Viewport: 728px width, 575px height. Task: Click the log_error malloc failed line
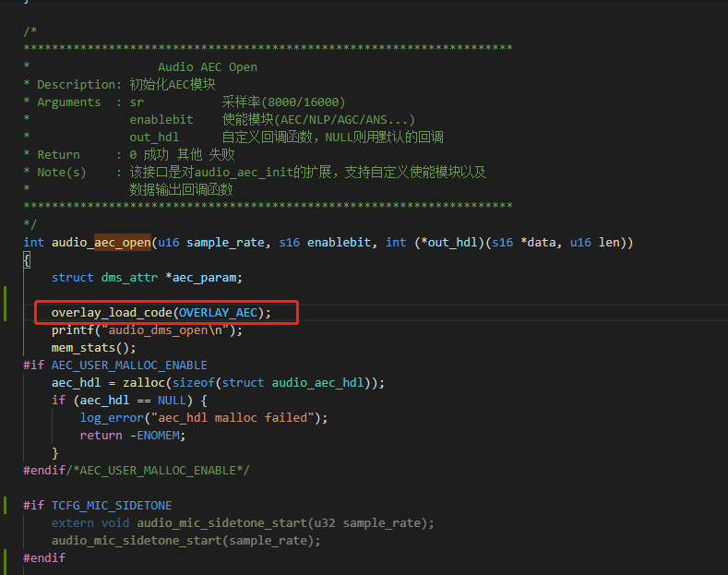pyautogui.click(x=204, y=418)
